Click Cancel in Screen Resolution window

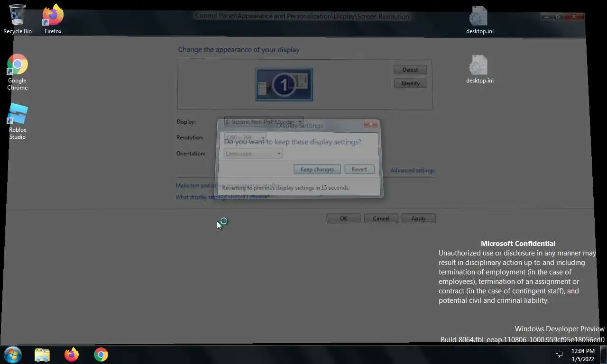click(381, 218)
